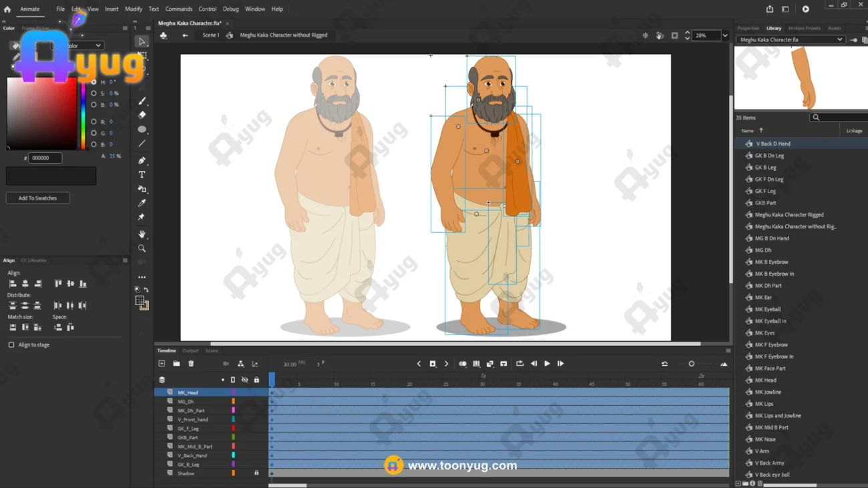This screenshot has height=488, width=868.
Task: Play the timeline animation
Action: pos(547,364)
